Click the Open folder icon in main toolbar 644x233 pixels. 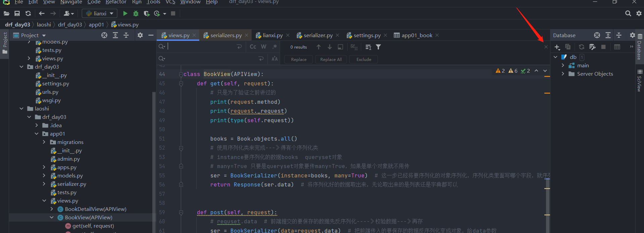6,13
